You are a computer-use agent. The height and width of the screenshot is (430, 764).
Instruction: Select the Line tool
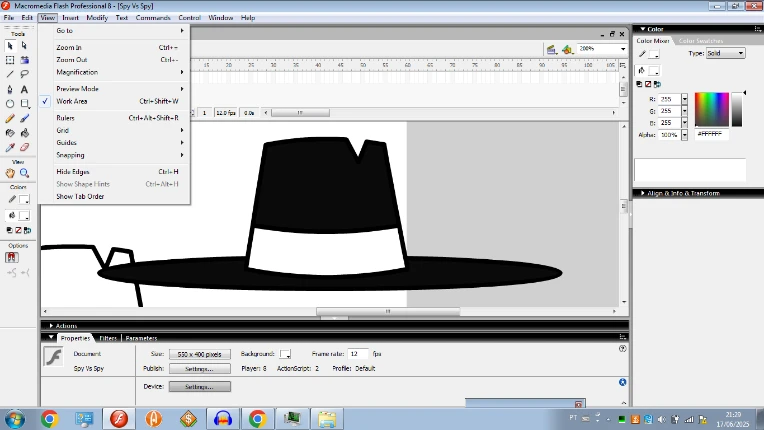10,75
